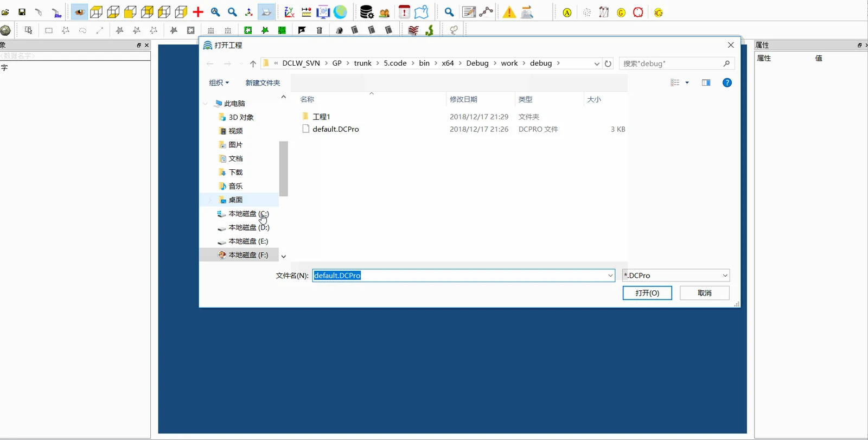Screen dimensions: 868x440
Task: Click the yellow circle G icon
Action: (x=621, y=12)
